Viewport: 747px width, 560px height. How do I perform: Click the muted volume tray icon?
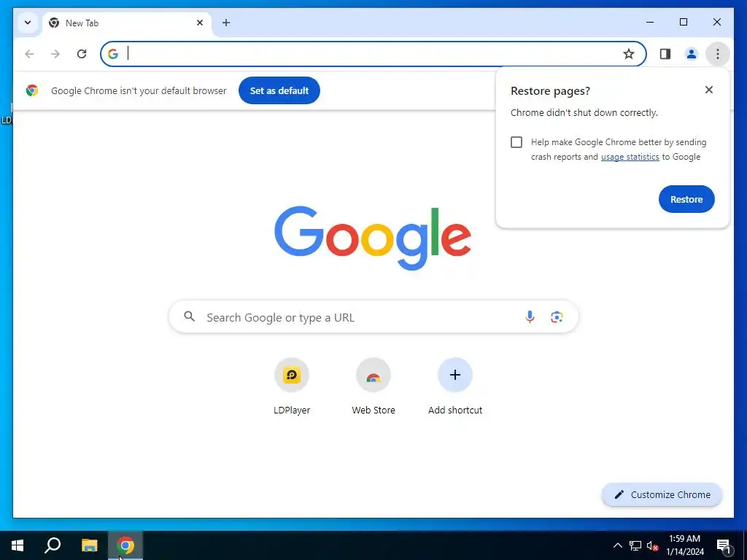click(x=652, y=545)
